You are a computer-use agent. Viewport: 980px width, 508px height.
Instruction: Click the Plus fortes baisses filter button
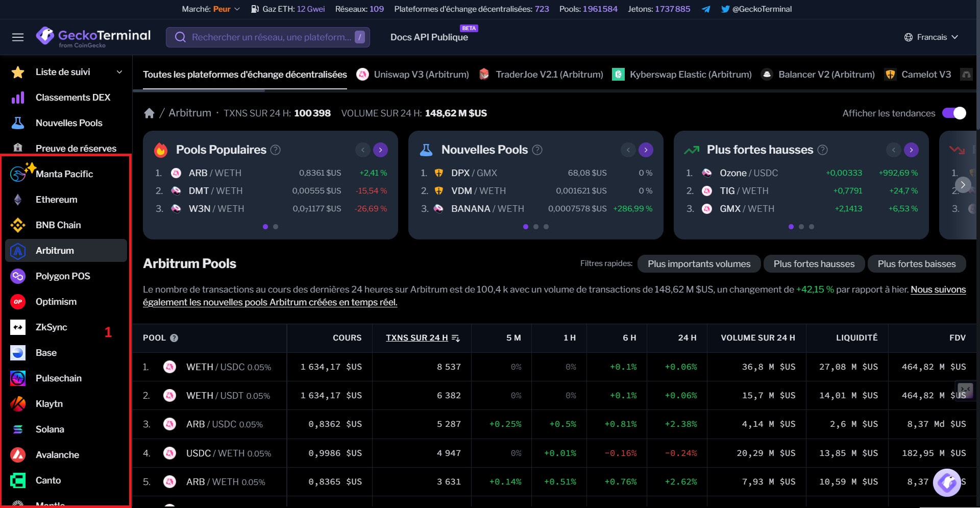tap(916, 264)
